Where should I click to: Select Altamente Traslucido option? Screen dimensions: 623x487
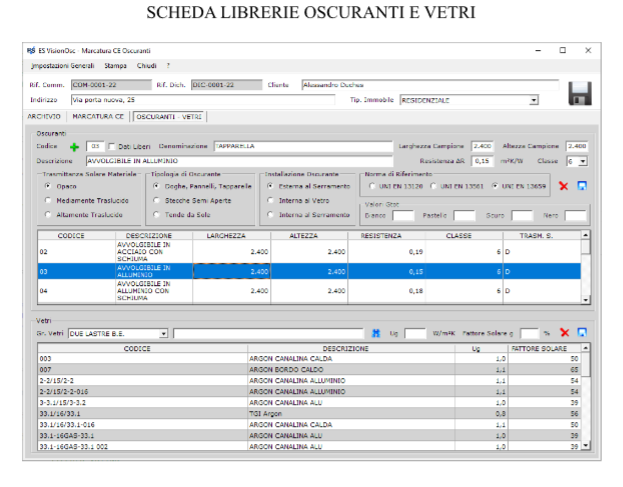click(x=48, y=215)
